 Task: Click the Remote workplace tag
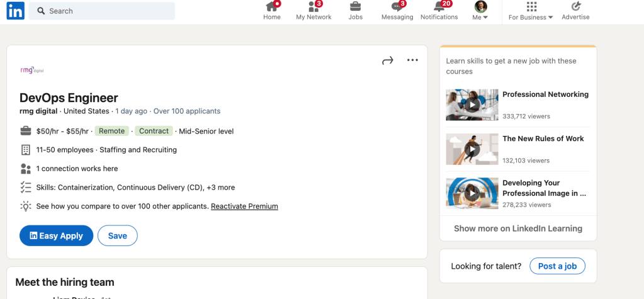click(111, 131)
